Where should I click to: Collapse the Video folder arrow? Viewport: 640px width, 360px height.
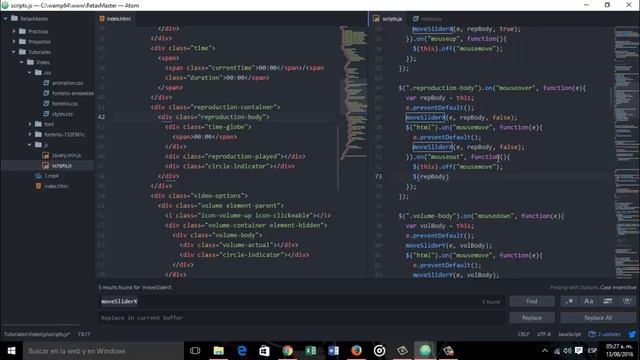[22, 62]
